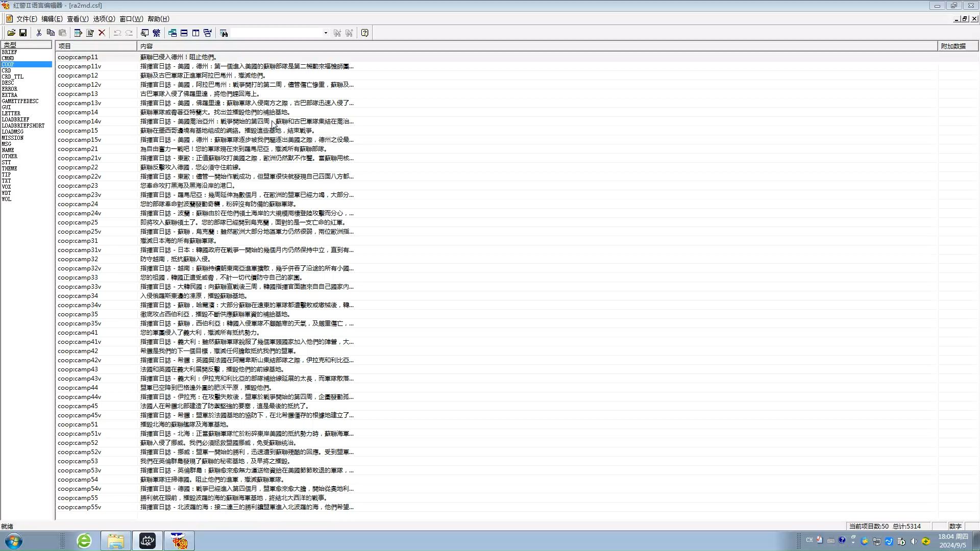
Task: Tile windows vertically with the toolbar icon
Action: click(196, 33)
